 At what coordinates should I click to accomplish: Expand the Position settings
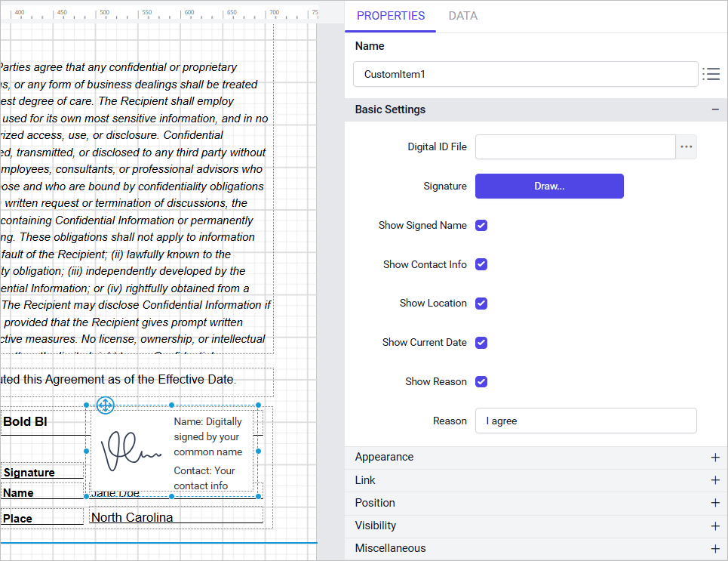point(714,502)
